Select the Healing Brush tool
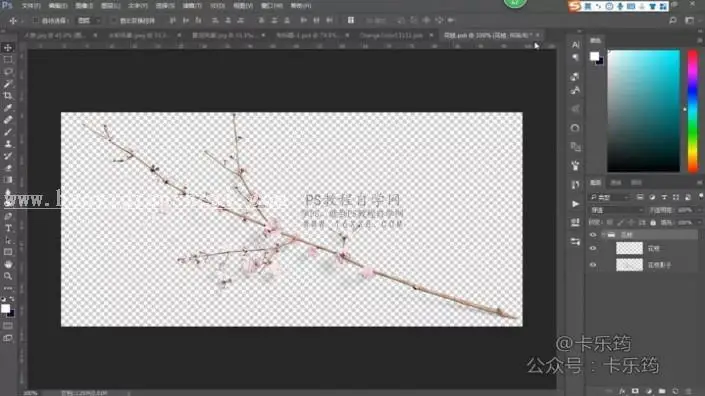 coord(8,120)
